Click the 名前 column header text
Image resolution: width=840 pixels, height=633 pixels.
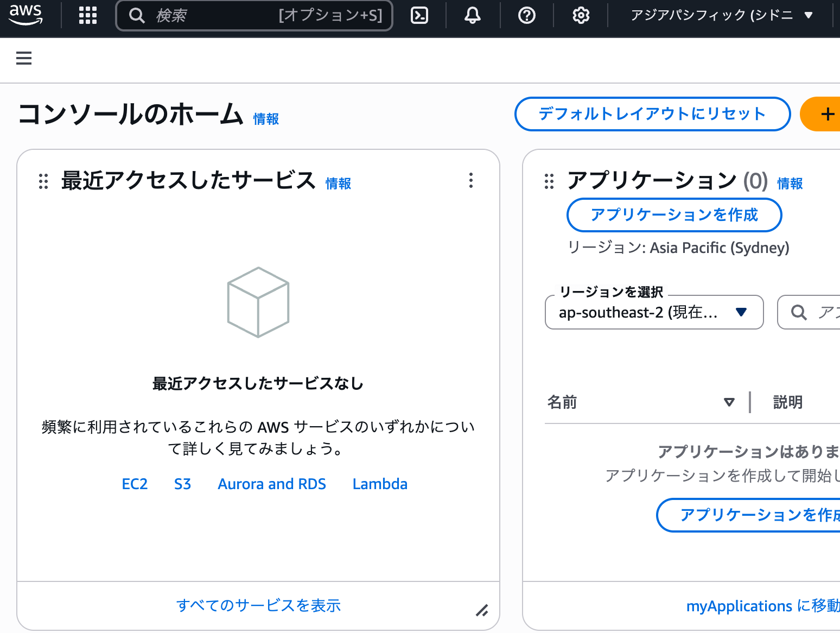[x=562, y=402]
